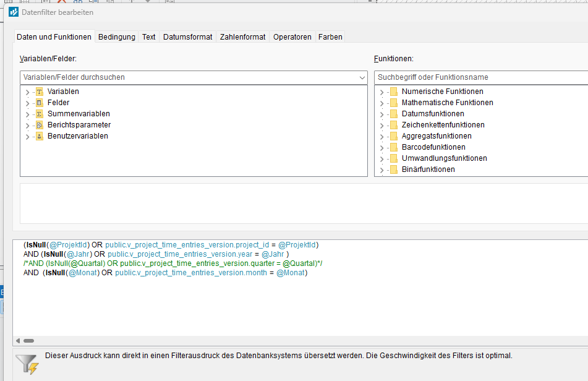Click the Numerische Funktionen folder icon
This screenshot has height=381, width=588.
(393, 92)
